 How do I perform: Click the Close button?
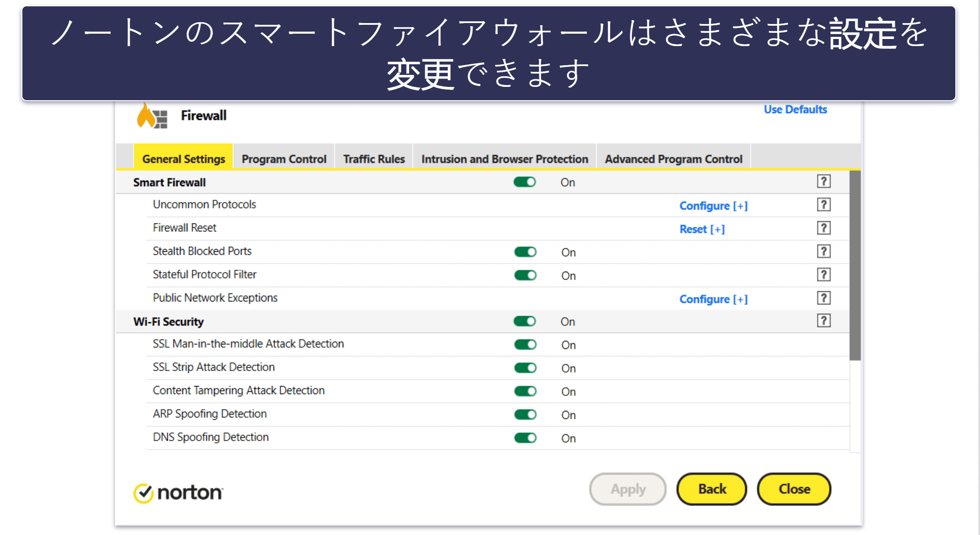click(794, 489)
